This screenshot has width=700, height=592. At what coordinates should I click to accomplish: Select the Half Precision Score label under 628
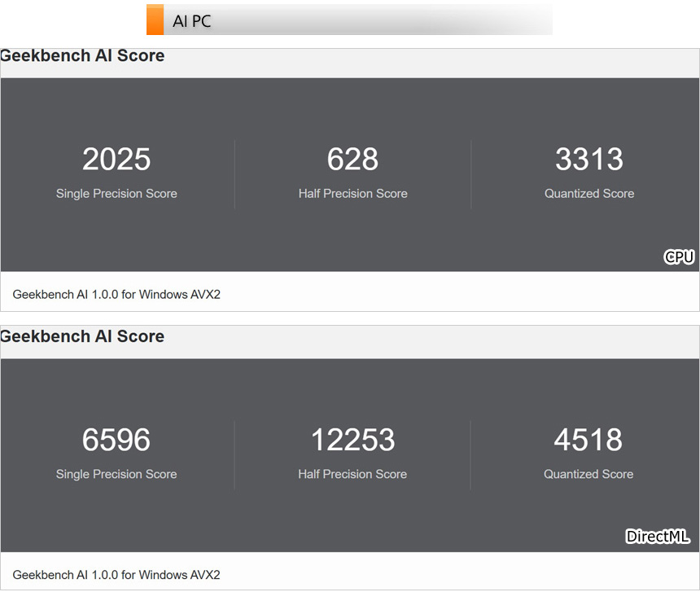click(352, 194)
